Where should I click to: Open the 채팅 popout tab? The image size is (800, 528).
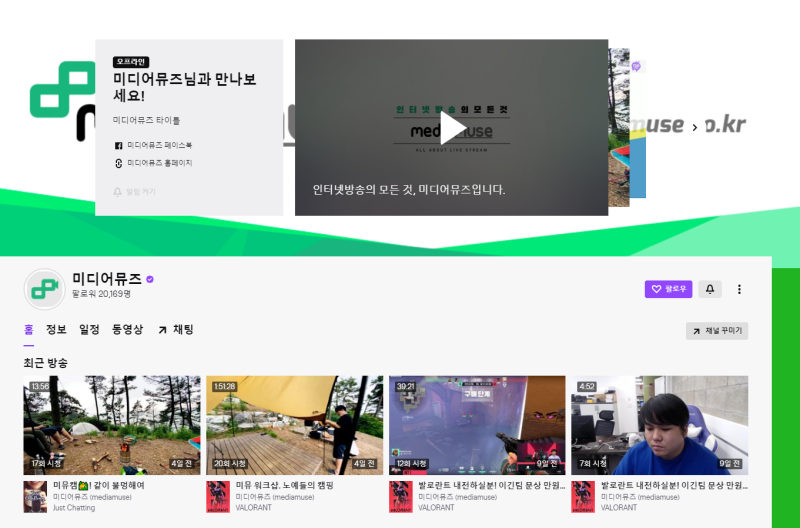(x=176, y=330)
